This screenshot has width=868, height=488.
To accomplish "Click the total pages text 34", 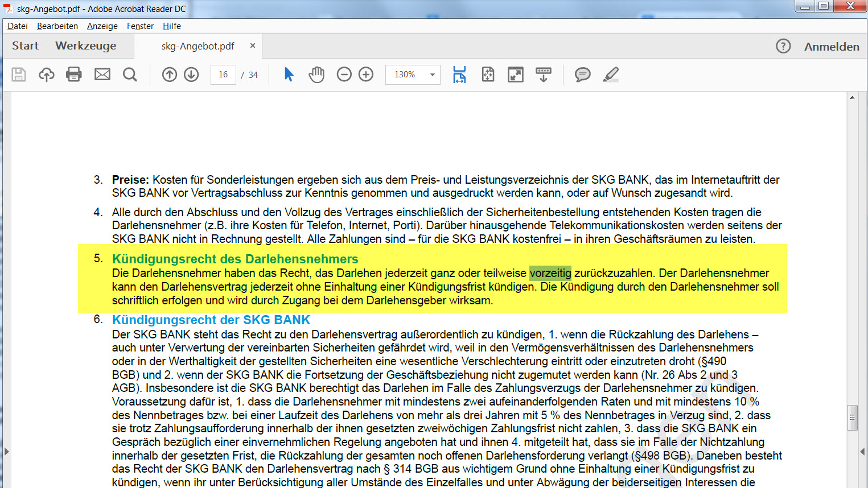I will click(x=253, y=75).
